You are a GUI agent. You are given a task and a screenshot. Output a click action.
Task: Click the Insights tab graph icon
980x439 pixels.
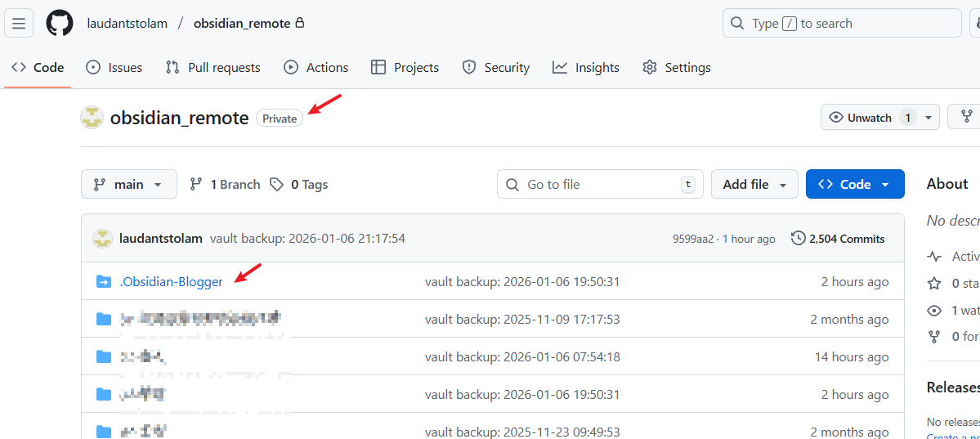(x=560, y=68)
